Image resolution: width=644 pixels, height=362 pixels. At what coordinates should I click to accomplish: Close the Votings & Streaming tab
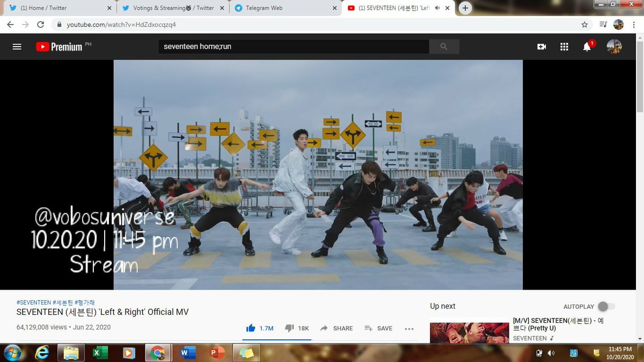click(222, 8)
